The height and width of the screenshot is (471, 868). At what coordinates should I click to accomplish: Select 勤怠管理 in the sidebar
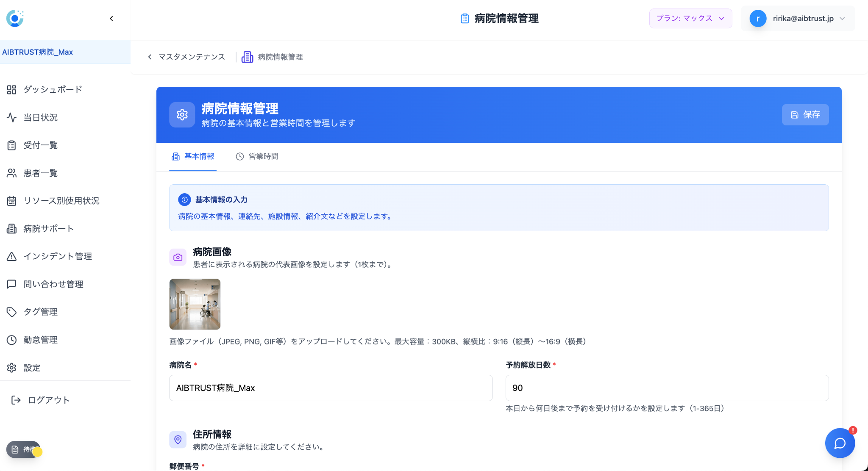click(41, 340)
